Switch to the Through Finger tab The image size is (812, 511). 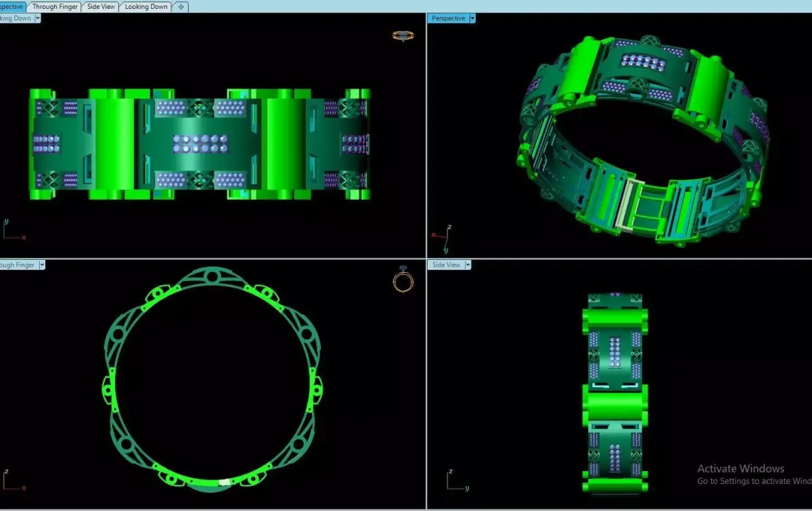tap(55, 7)
